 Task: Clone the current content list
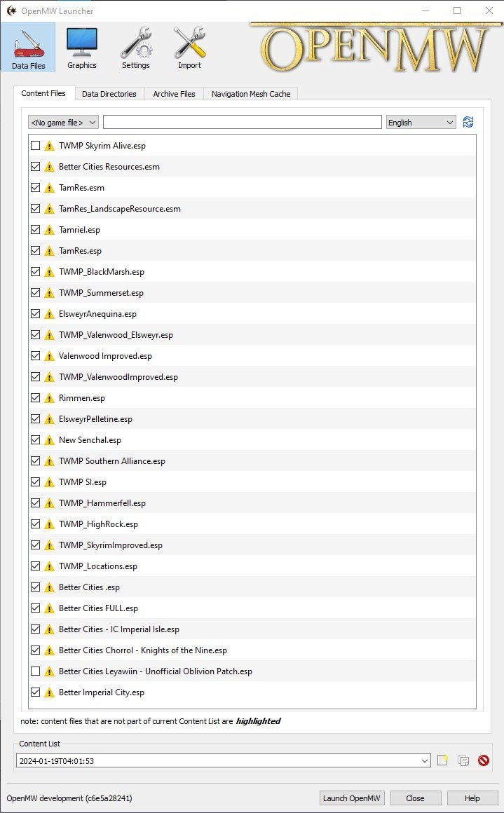click(x=463, y=760)
